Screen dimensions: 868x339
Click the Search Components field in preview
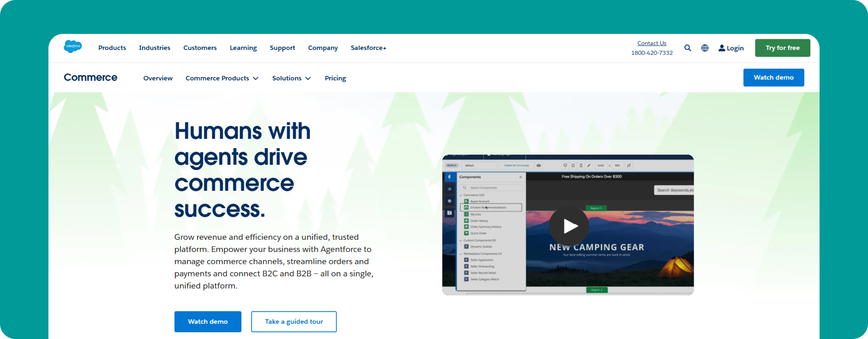click(492, 187)
